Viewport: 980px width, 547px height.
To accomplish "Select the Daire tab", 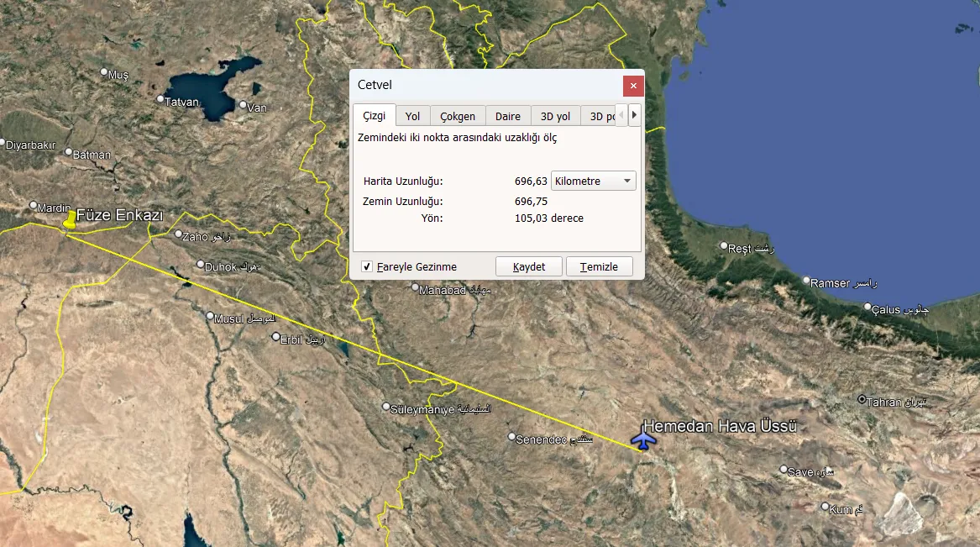I will point(507,116).
